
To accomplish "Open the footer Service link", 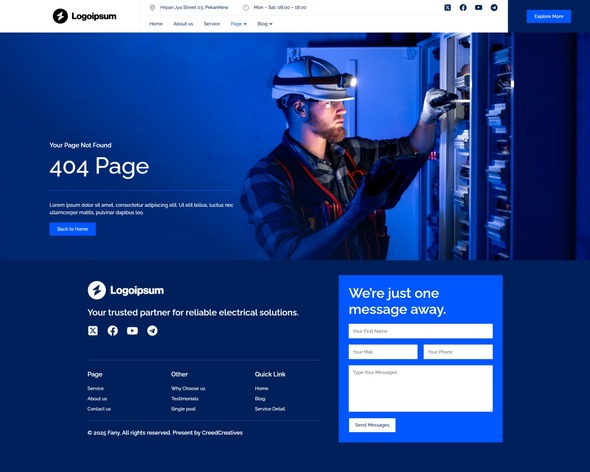I will pos(96,388).
